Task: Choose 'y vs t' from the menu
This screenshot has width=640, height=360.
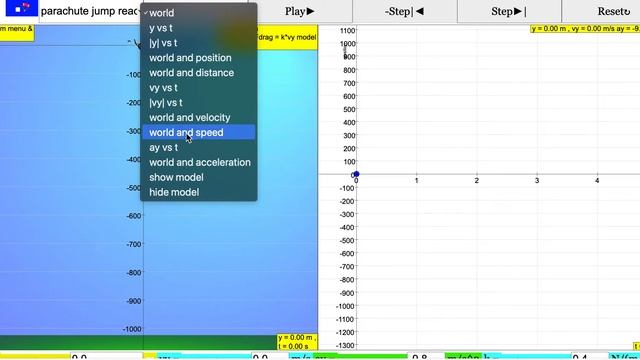Action: pyautogui.click(x=199, y=28)
